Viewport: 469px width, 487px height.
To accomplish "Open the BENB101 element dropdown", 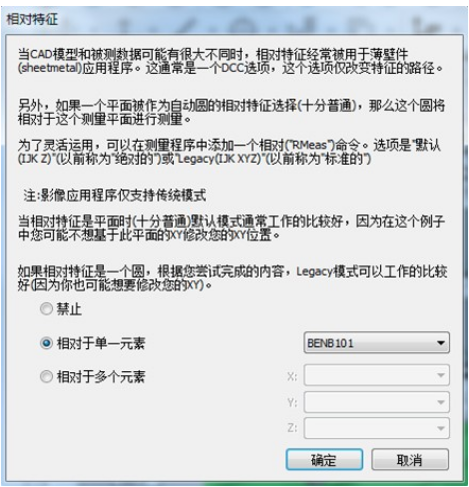I will pyautogui.click(x=377, y=343).
